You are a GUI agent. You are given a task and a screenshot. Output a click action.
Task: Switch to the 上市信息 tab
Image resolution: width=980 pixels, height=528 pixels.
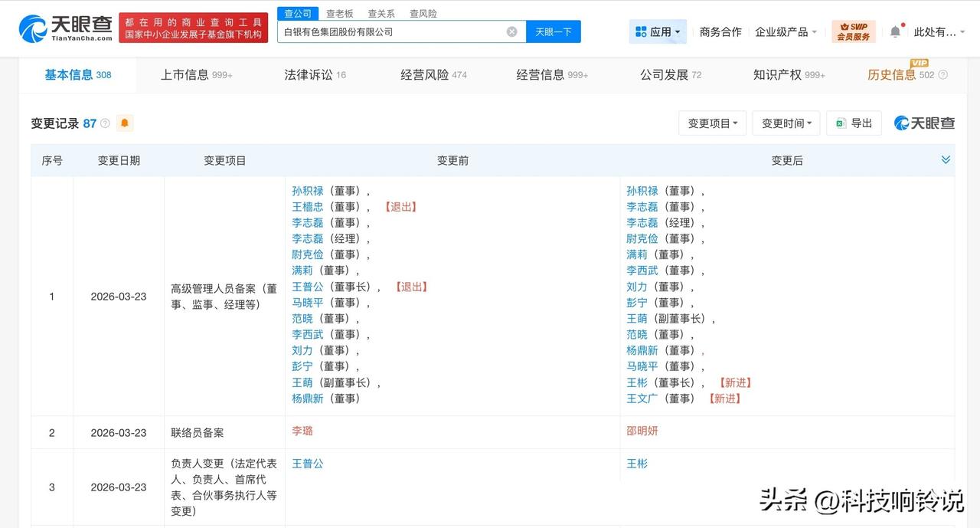pyautogui.click(x=196, y=75)
